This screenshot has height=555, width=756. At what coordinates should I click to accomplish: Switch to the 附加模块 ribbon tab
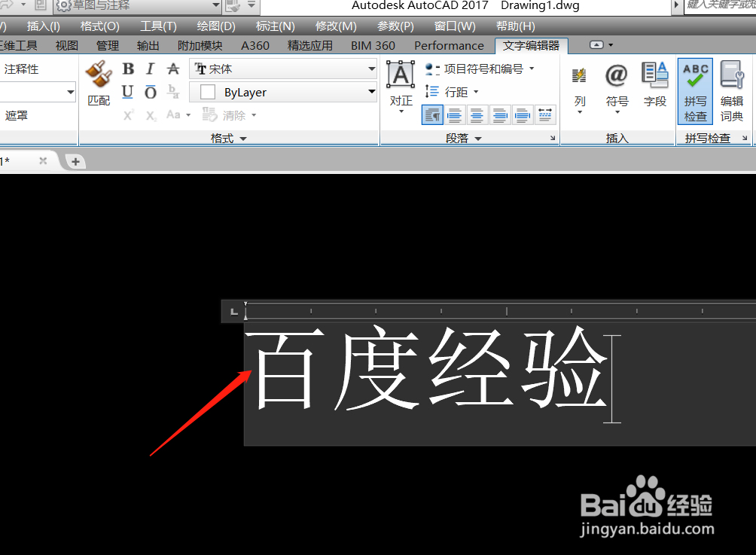[200, 46]
